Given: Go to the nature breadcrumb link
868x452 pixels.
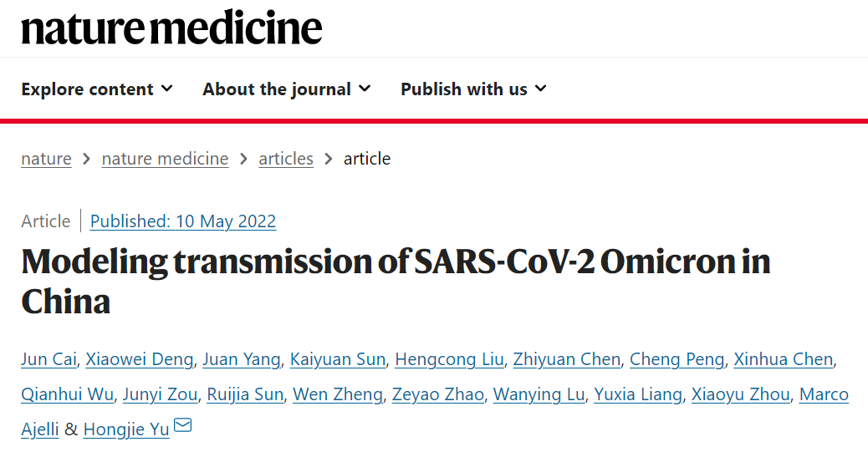Looking at the screenshot, I should coord(47,159).
